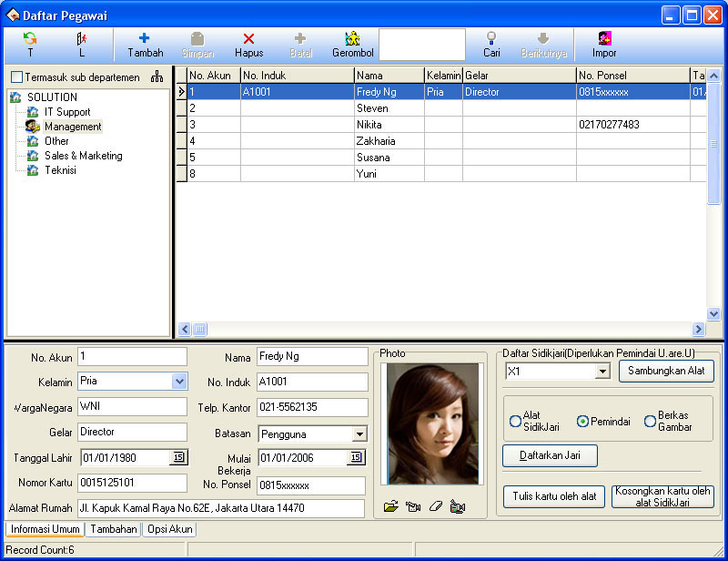Click the Impor toolbar icon

pos(604,39)
